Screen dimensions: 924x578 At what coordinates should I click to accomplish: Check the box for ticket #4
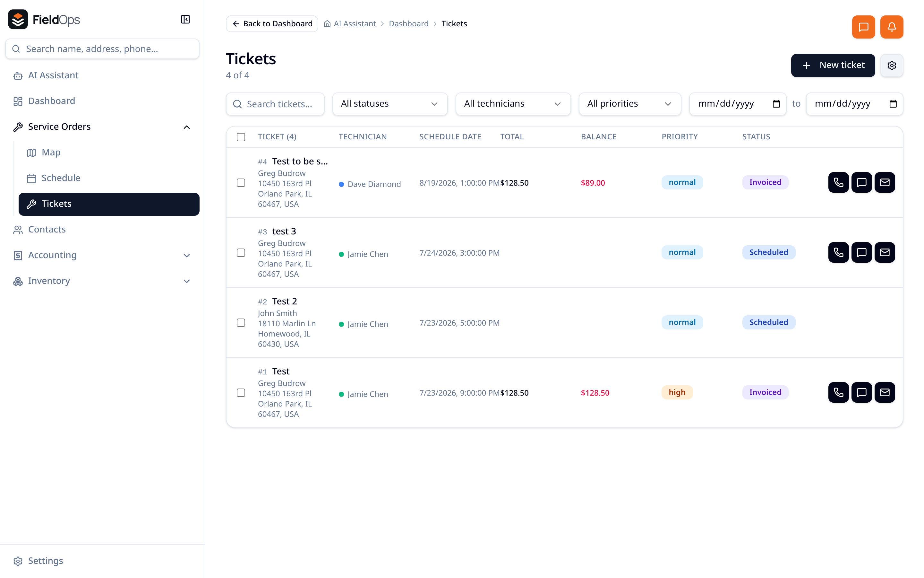click(241, 183)
